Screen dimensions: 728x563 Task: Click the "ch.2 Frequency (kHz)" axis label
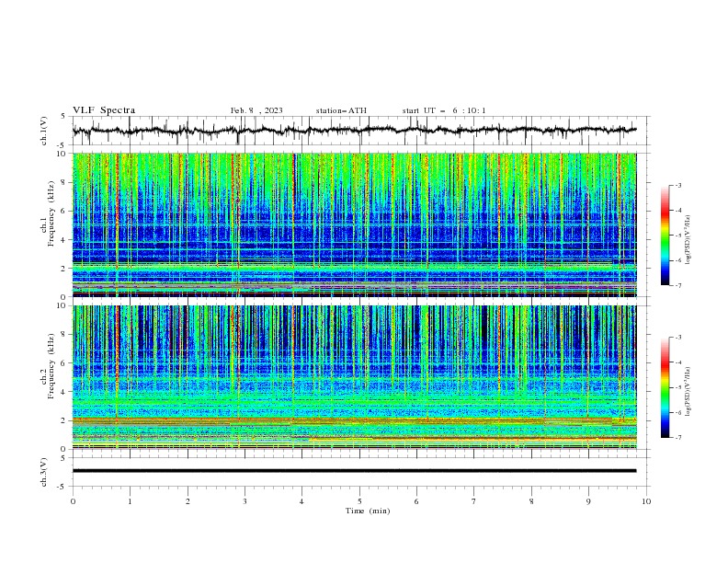[x=48, y=365]
